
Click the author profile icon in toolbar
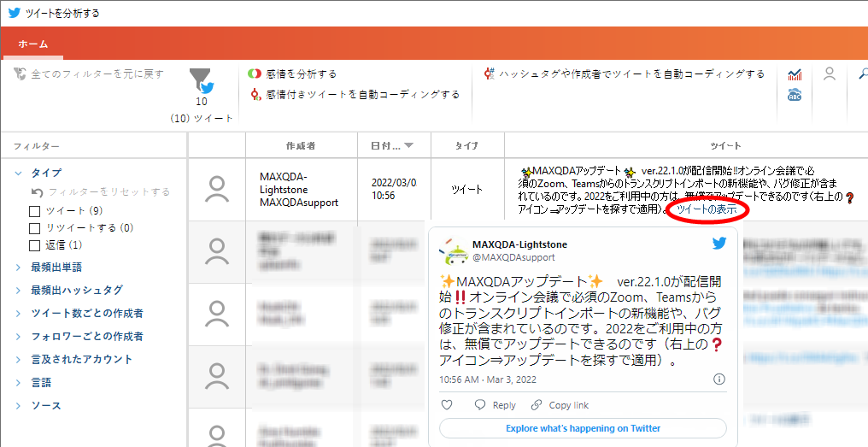click(x=829, y=74)
